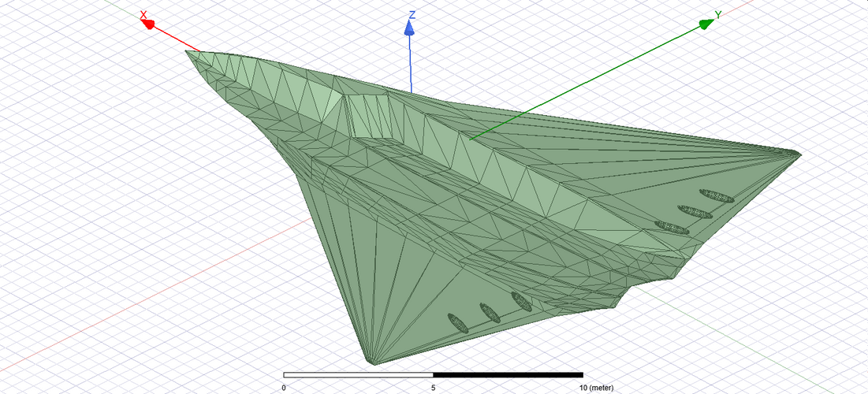Image resolution: width=868 pixels, height=394 pixels.
Task: Select the rectangular cockpit recess on the model
Action: (371, 115)
